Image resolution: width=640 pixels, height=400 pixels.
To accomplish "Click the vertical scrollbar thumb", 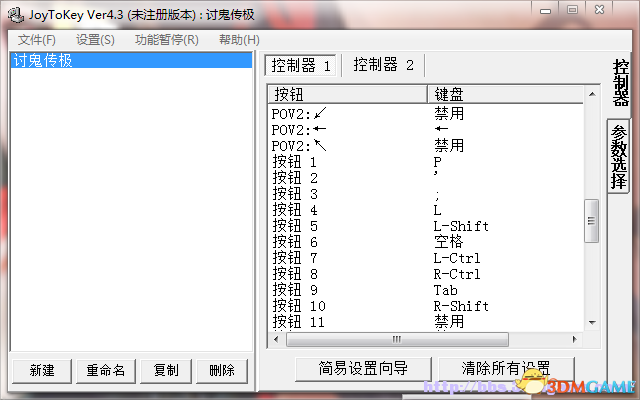I will (591, 221).
